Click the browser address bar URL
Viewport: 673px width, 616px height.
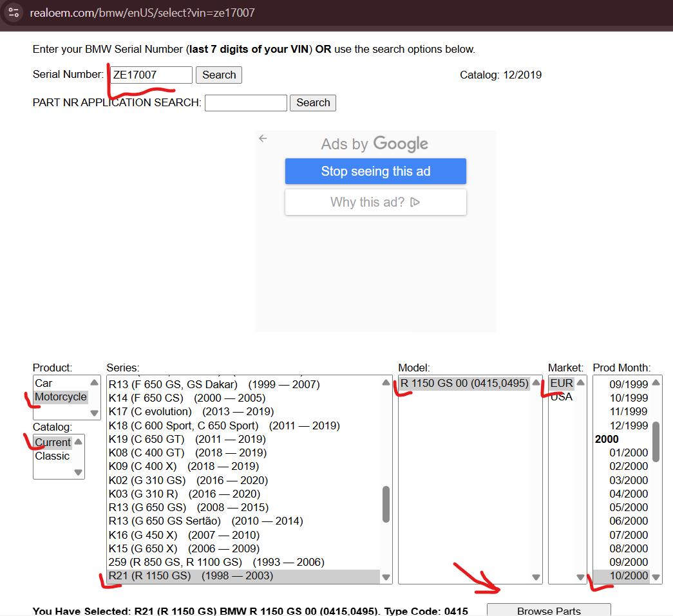coord(142,13)
